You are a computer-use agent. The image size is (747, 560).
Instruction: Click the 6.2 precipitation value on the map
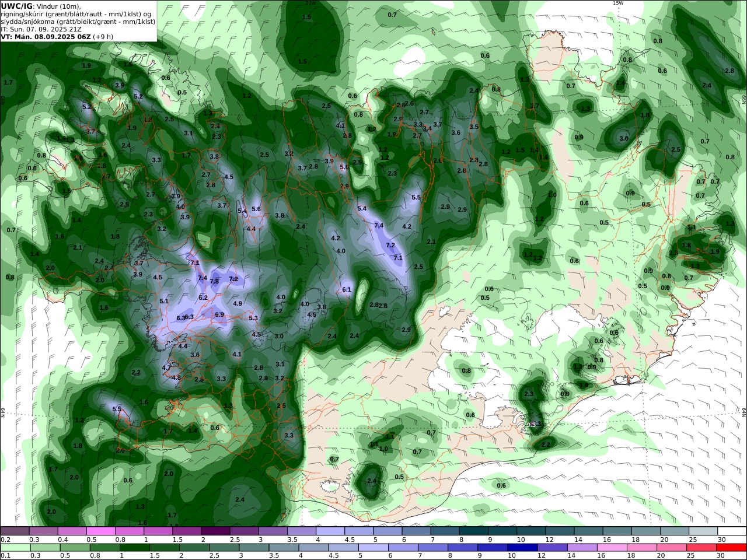pyautogui.click(x=203, y=297)
